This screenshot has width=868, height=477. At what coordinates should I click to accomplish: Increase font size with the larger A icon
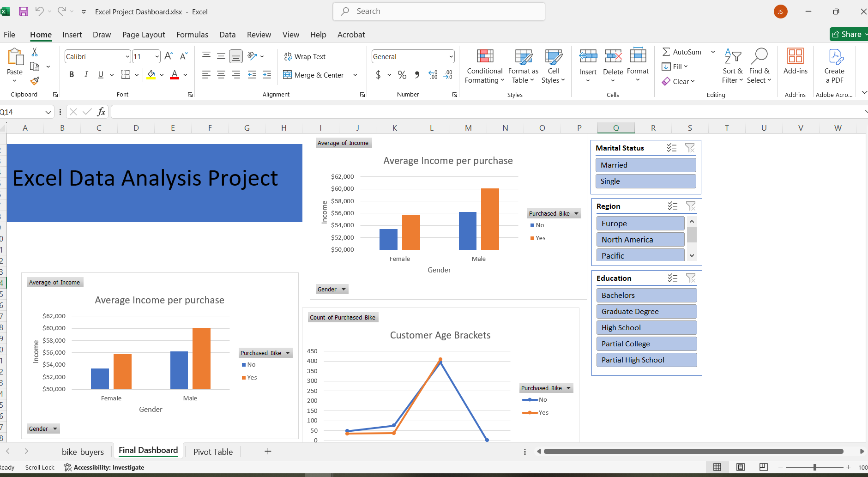[169, 56]
